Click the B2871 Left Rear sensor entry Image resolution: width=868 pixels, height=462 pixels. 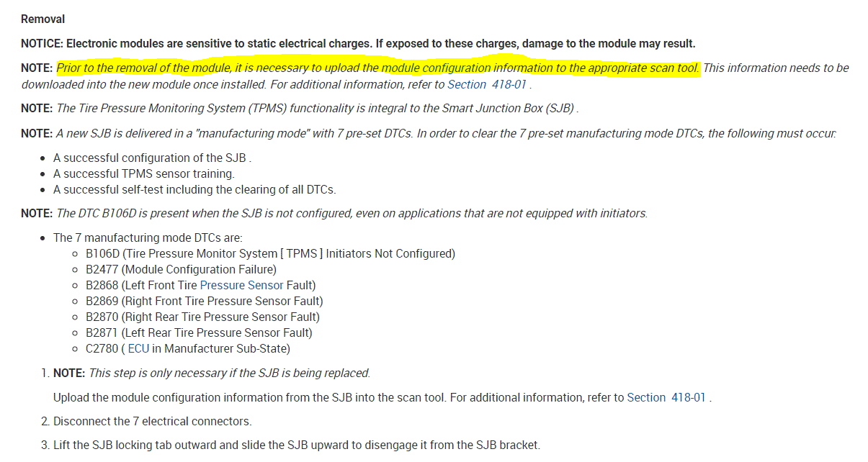[x=199, y=332]
